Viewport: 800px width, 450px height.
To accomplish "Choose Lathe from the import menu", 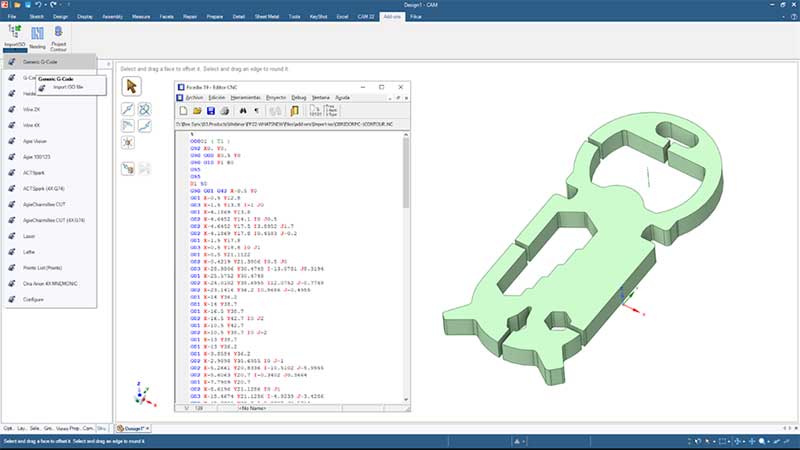I will pyautogui.click(x=29, y=252).
